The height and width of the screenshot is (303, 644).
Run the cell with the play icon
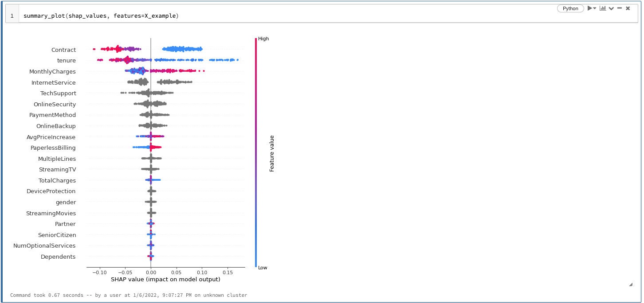[x=590, y=8]
